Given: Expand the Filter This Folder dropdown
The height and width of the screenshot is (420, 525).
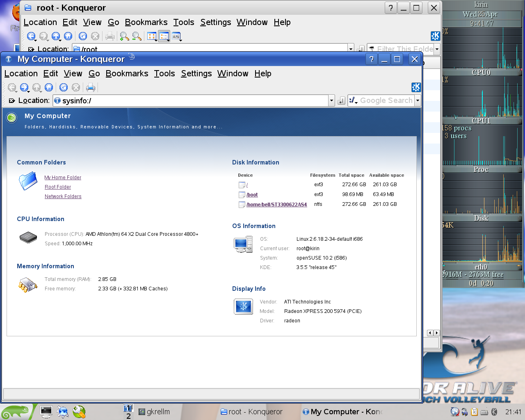Looking at the screenshot, I should [x=437, y=49].
